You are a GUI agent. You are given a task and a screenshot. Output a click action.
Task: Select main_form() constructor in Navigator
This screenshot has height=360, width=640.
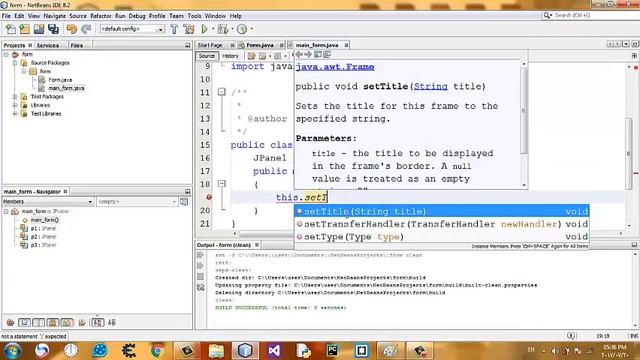[x=44, y=220]
